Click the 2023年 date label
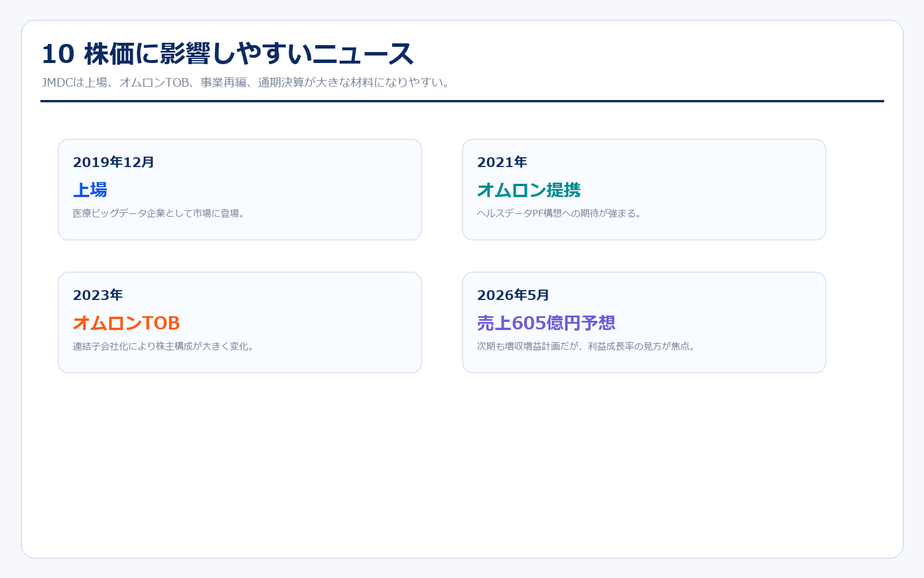 pyautogui.click(x=98, y=295)
